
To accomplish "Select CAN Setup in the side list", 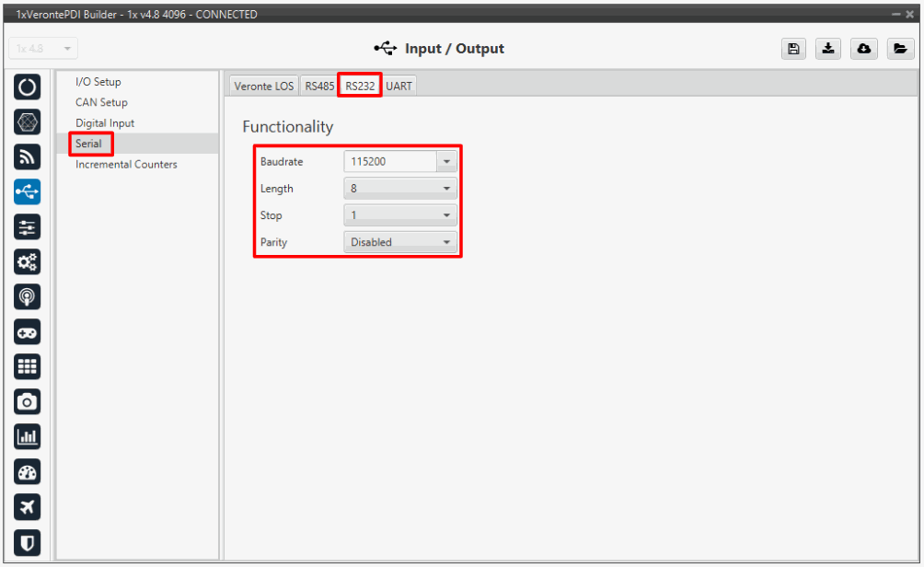I will point(101,102).
